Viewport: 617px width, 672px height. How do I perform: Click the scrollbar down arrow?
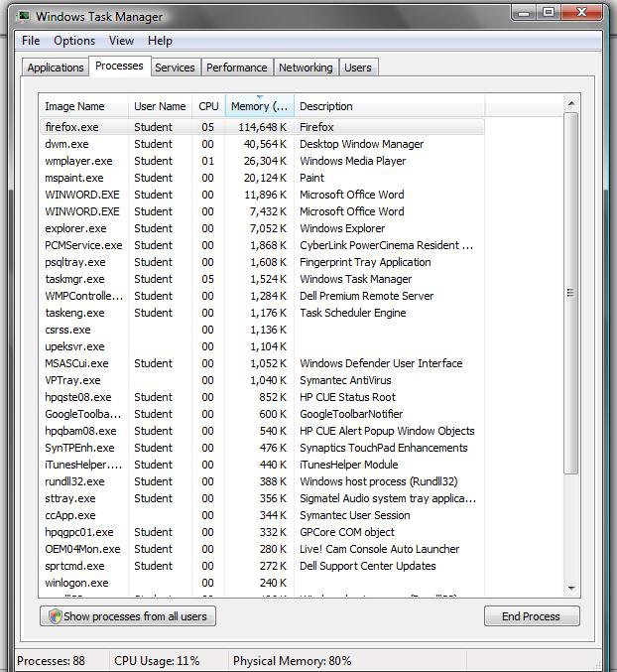point(571,588)
